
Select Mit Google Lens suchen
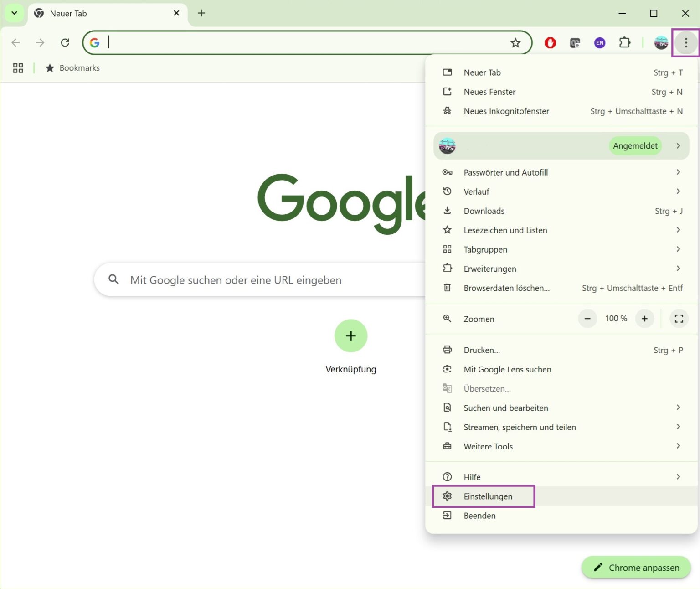point(507,369)
